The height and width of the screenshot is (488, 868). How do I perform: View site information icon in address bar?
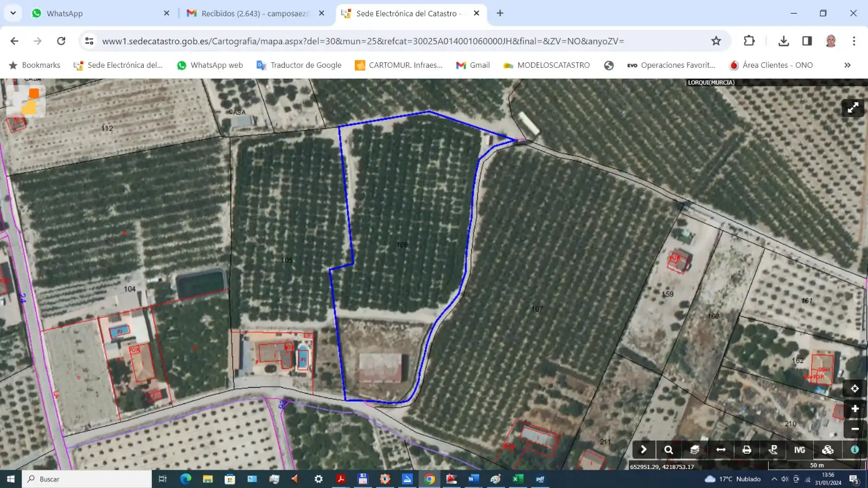[x=90, y=41]
